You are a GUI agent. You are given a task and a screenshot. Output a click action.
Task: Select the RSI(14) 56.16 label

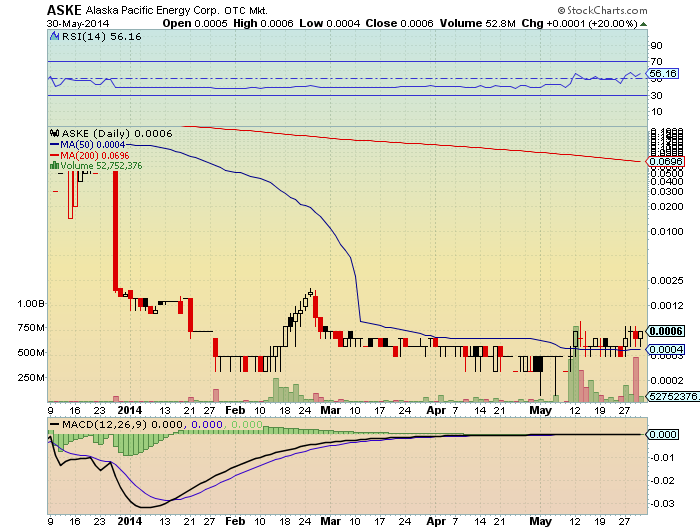[x=101, y=37]
